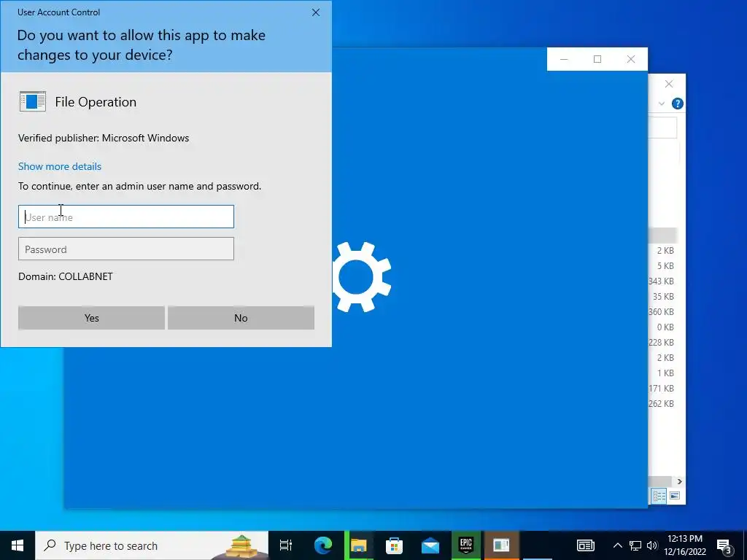Select the 343 KB file size entry
Viewport: 747px width, 560px height.
tap(661, 281)
